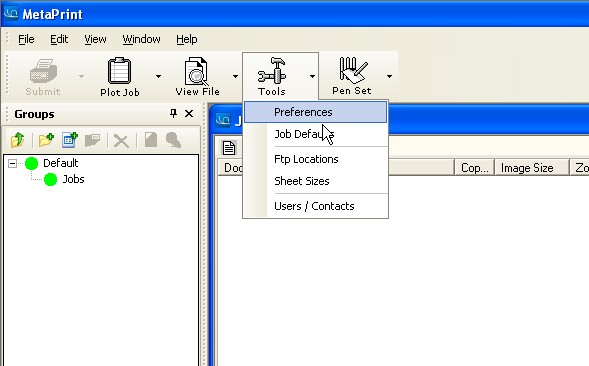
Task: Click the Plot Job clipboard icon
Action: [119, 71]
